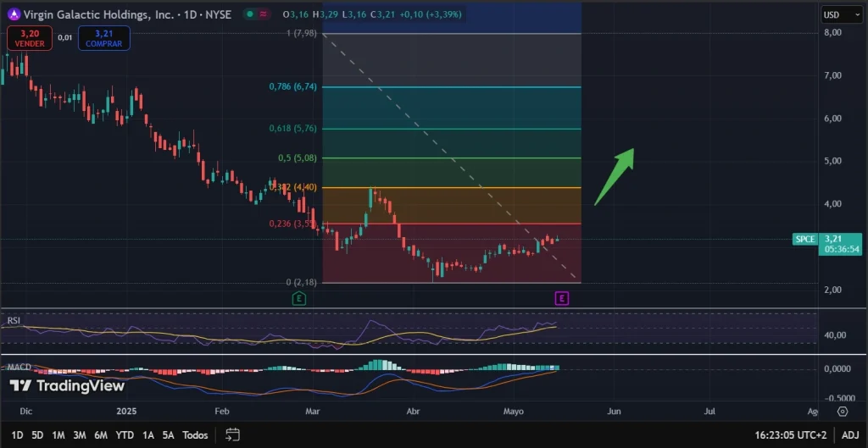
Task: Click the green market status dot indicator
Action: [250, 14]
